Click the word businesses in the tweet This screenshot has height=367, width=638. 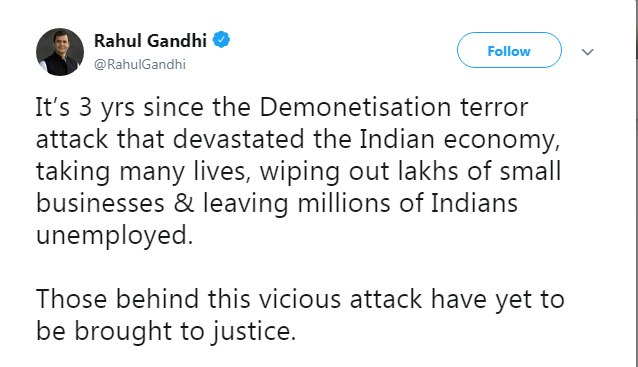tap(100, 203)
